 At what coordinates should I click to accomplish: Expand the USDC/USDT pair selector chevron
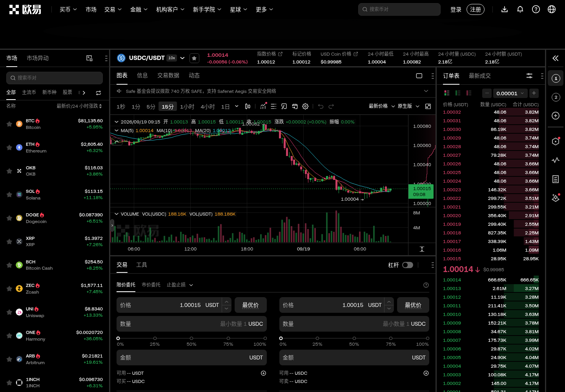point(182,58)
